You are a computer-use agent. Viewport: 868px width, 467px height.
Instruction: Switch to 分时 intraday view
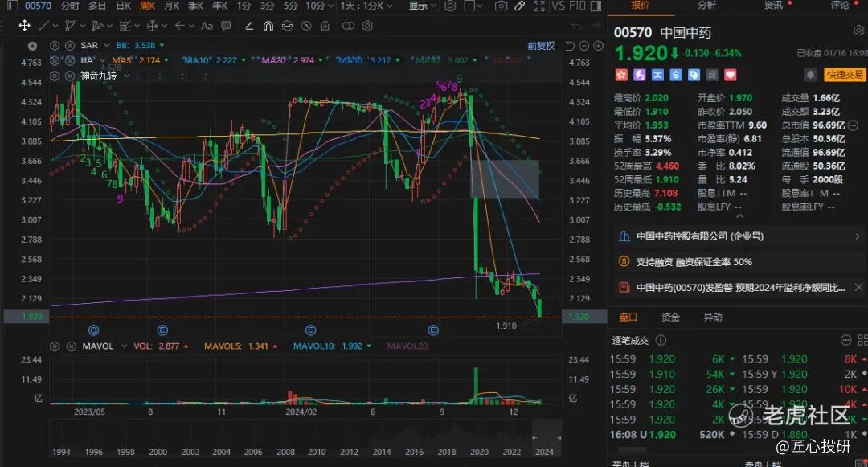[70, 6]
